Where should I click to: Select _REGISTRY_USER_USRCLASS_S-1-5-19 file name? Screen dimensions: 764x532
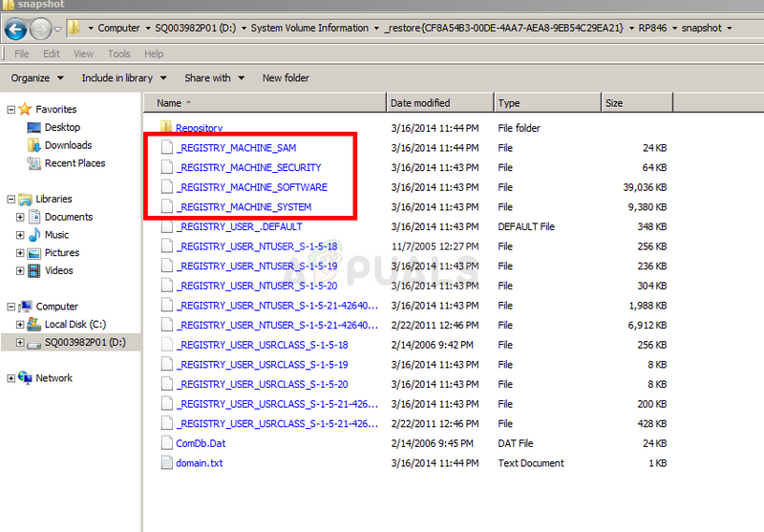click(262, 365)
